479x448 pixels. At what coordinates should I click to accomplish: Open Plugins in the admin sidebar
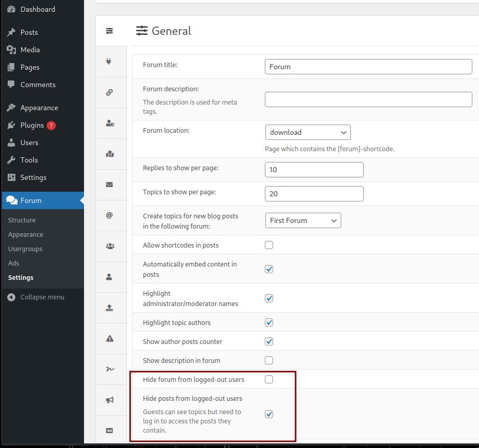click(x=32, y=125)
